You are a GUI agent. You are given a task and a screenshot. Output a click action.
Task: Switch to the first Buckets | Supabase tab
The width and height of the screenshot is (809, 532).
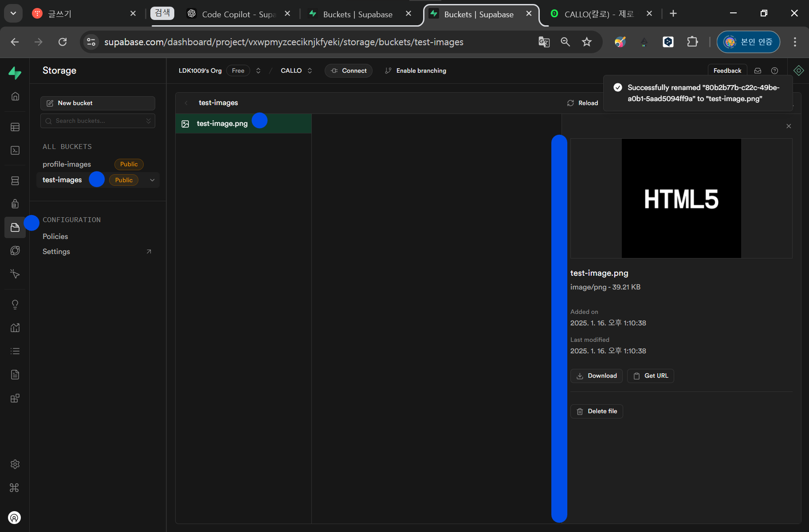(x=360, y=14)
